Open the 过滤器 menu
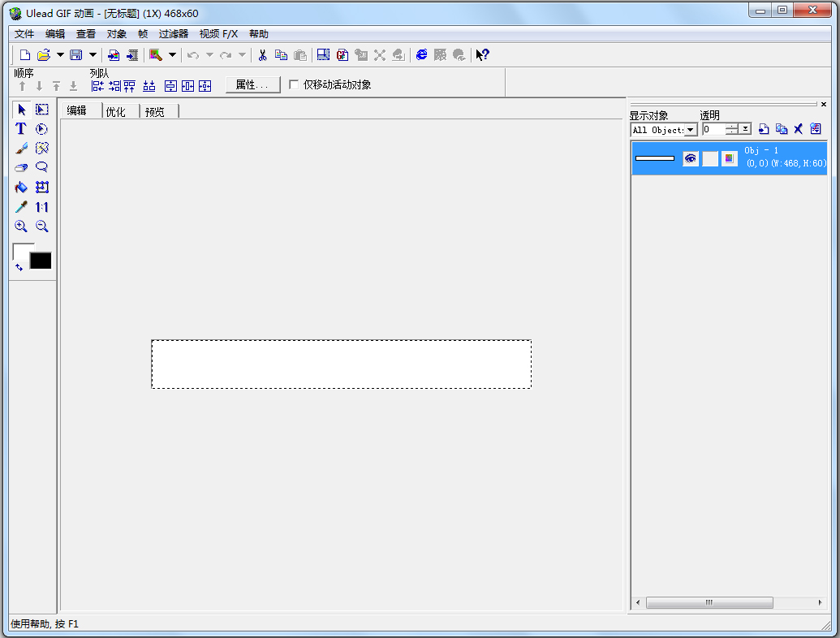Image resolution: width=840 pixels, height=638 pixels. (x=174, y=34)
